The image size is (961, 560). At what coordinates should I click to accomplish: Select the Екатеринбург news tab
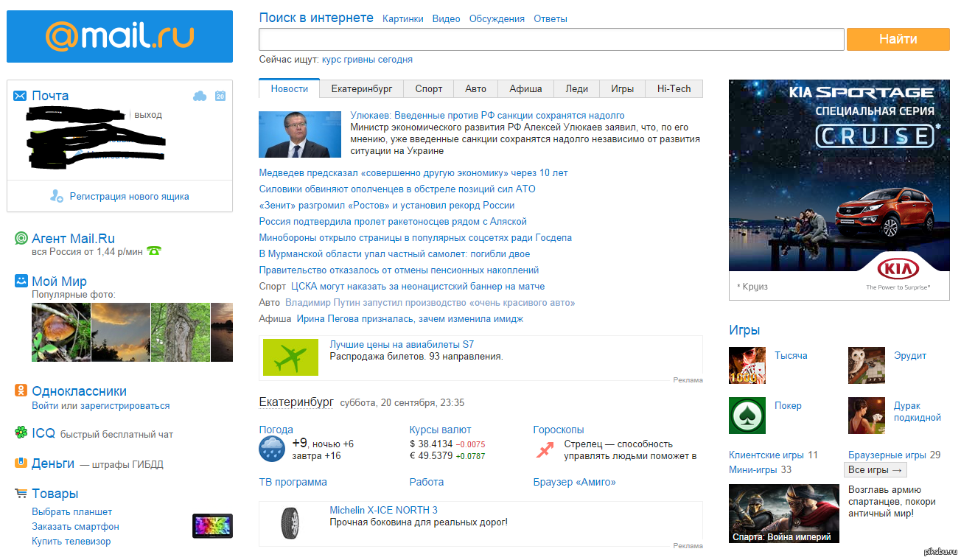coord(361,88)
